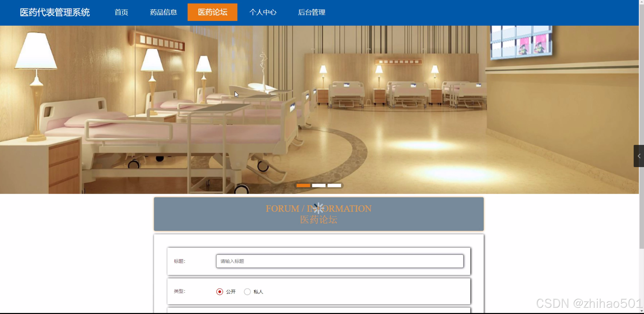This screenshot has height=314, width=644.
Task: Expand the side panel chevron arrow
Action: pyautogui.click(x=639, y=156)
